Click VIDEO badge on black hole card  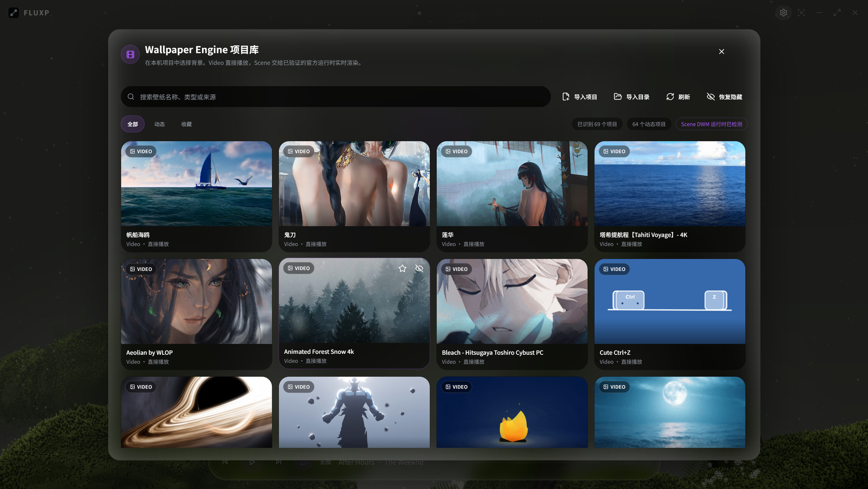click(x=141, y=387)
